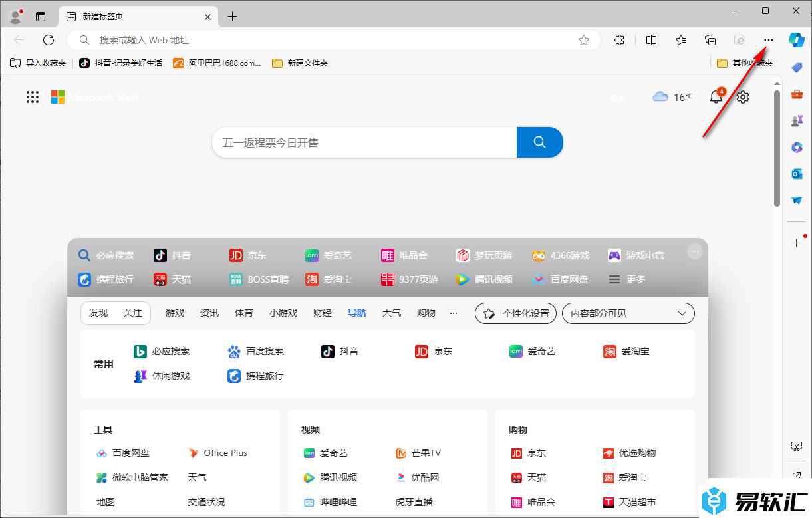
Task: Toggle split screen view icon
Action: pos(652,40)
